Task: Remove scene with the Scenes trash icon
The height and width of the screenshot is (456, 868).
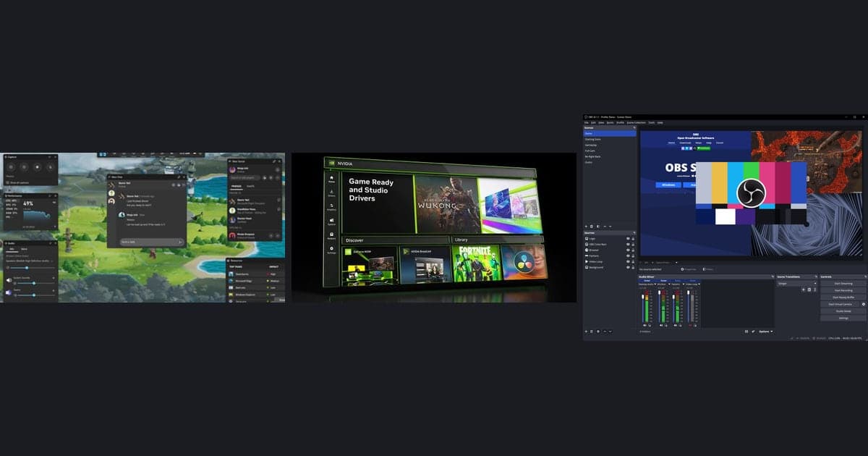Action: tap(592, 227)
